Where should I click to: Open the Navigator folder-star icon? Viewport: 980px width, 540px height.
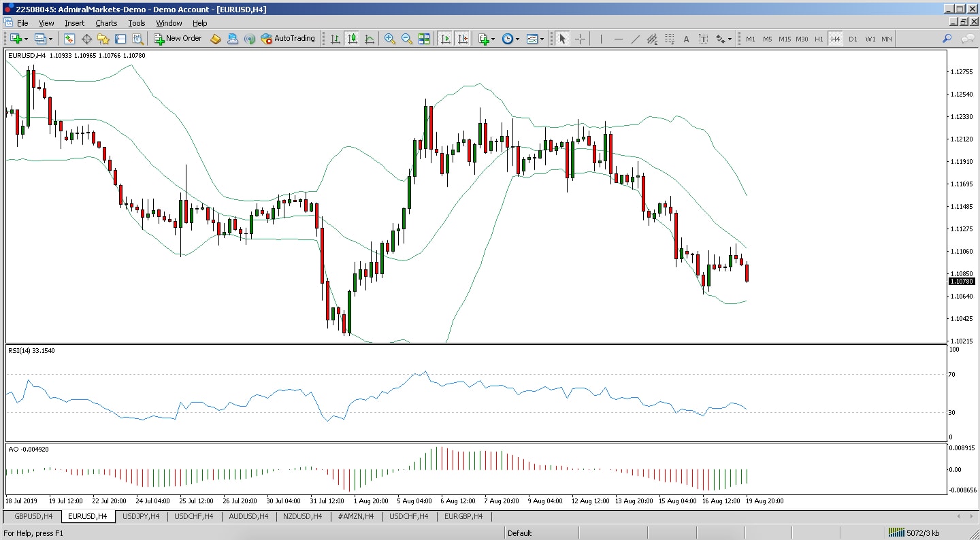pos(103,39)
